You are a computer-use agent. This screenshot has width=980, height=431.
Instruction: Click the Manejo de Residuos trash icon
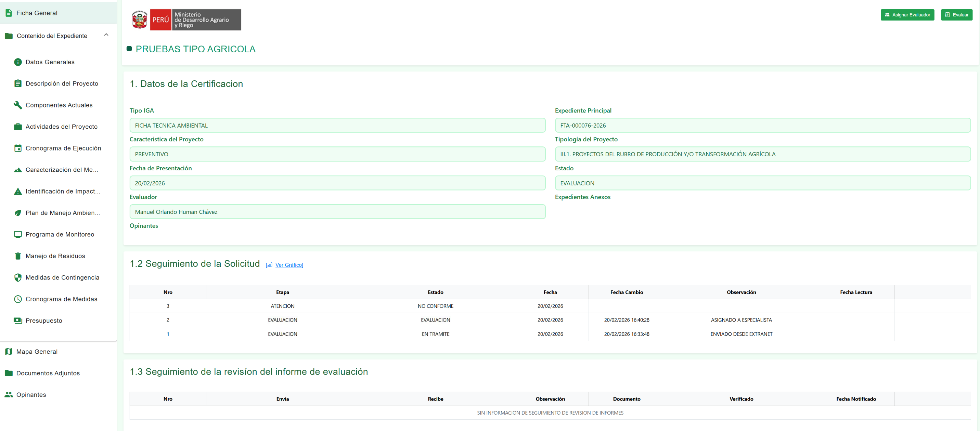coord(18,256)
